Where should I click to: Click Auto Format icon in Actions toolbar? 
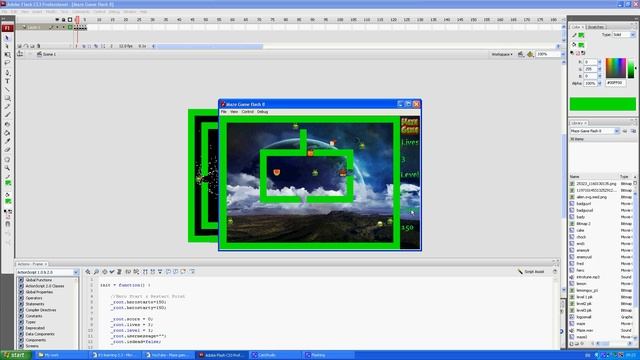point(120,272)
